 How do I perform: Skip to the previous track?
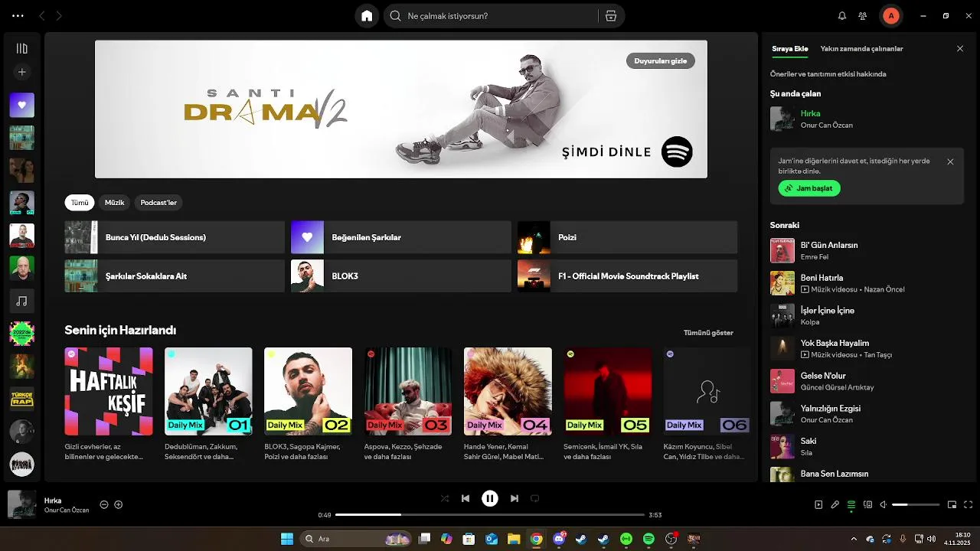point(465,498)
